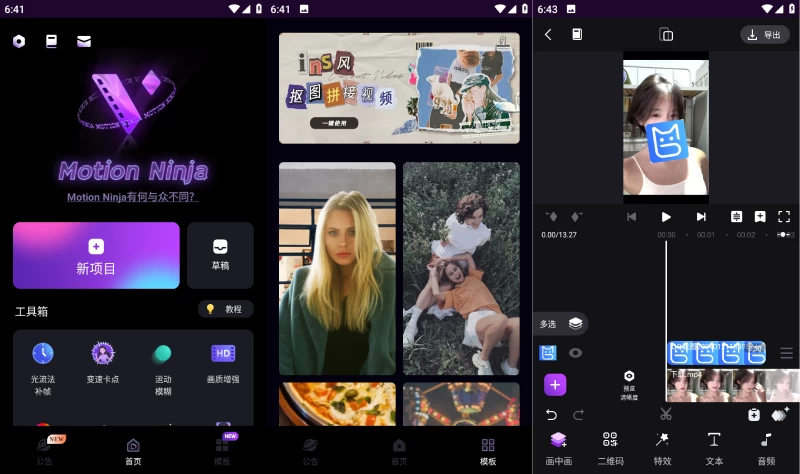This screenshot has height=474, width=800.
Task: Tap the purple plus add button
Action: click(x=555, y=385)
